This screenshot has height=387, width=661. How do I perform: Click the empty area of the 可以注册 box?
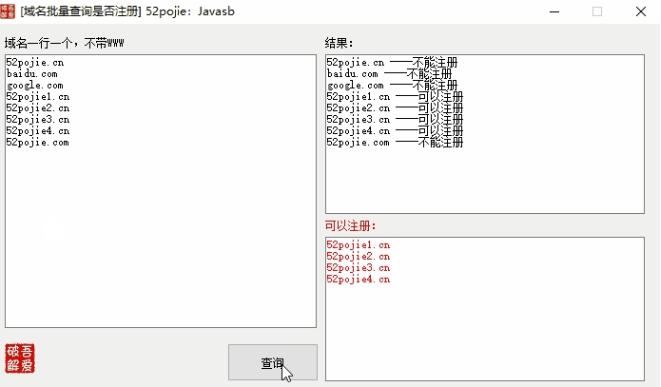click(485, 333)
